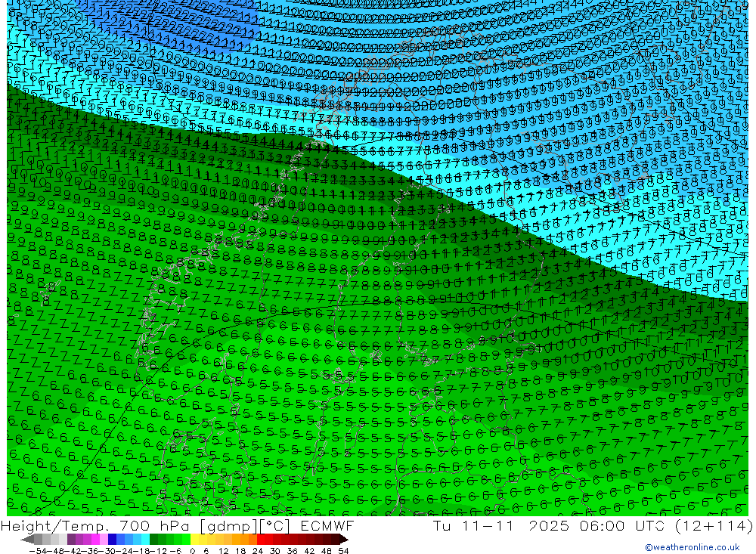Image resolution: width=756 pixels, height=554 pixels.
Task: Open the ©weatheronline.co.uk link
Action: coord(692,547)
